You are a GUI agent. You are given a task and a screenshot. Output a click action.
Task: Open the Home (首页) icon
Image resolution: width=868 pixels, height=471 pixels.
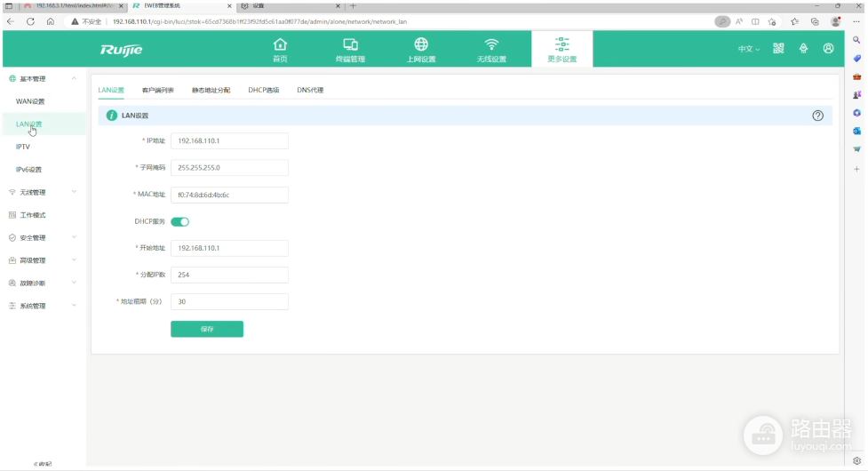(x=280, y=44)
